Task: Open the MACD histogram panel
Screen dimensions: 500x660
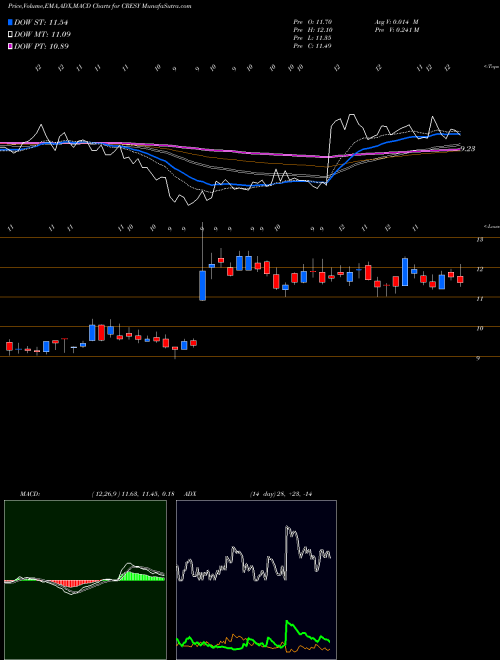Action: coord(85,580)
